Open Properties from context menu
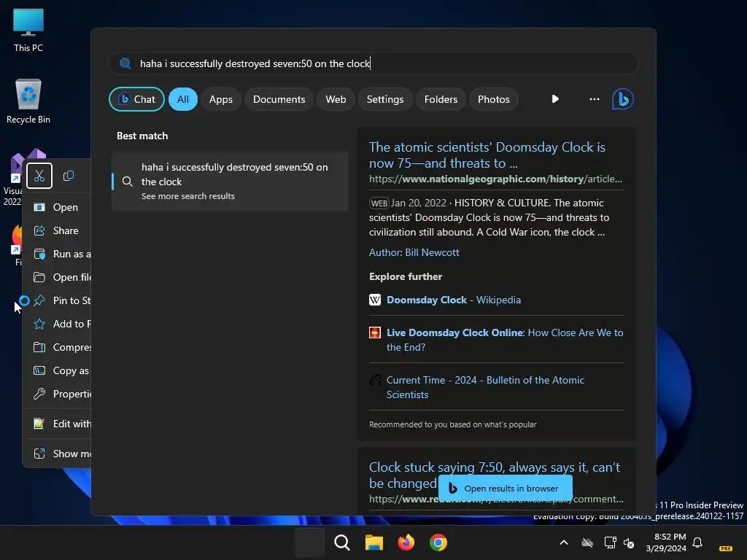Screen dimensions: 747x560 (x=58, y=394)
